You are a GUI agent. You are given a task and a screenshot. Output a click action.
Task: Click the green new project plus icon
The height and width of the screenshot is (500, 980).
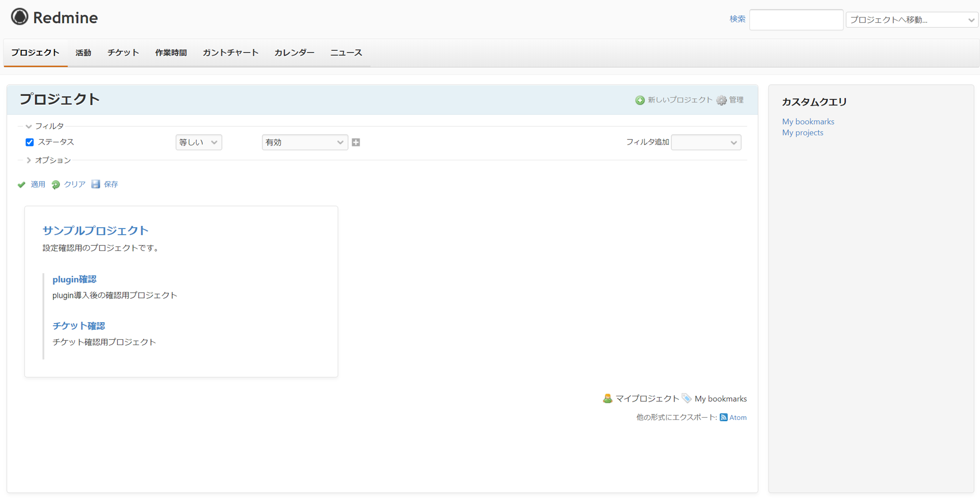[640, 100]
